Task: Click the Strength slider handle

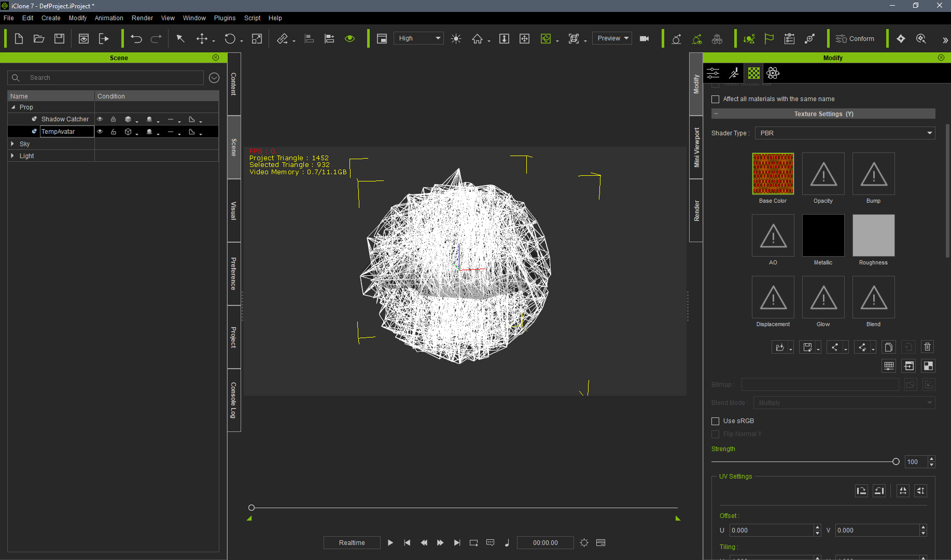Action: (896, 461)
